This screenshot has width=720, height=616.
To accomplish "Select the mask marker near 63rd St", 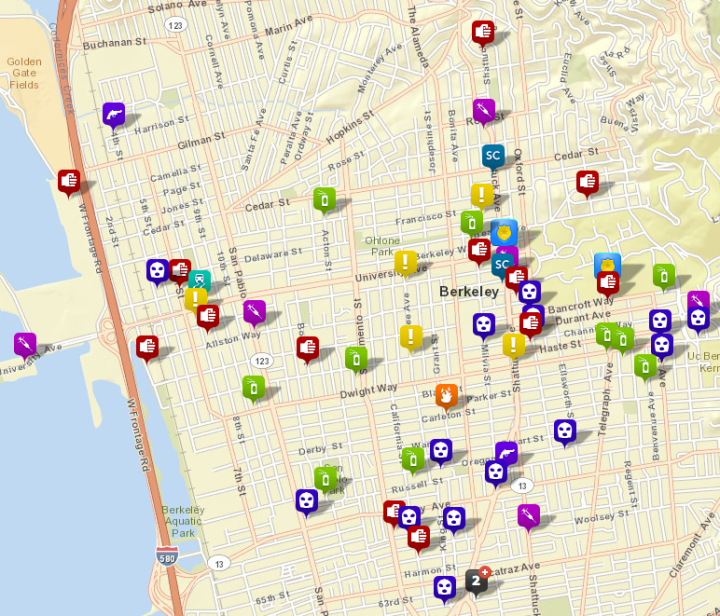I will point(445,588).
